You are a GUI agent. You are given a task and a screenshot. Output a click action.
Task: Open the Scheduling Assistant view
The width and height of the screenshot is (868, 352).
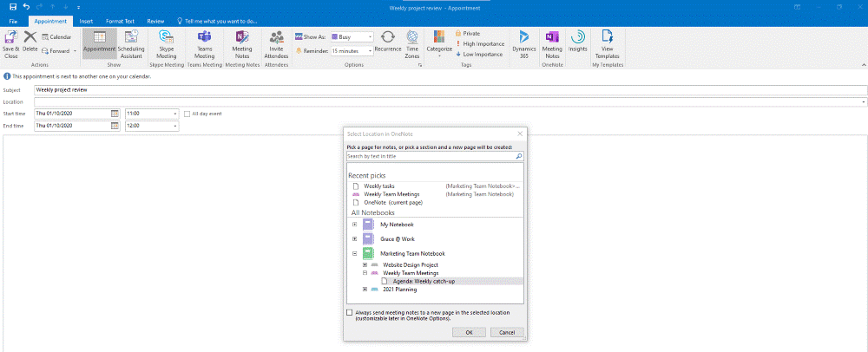pos(131,37)
